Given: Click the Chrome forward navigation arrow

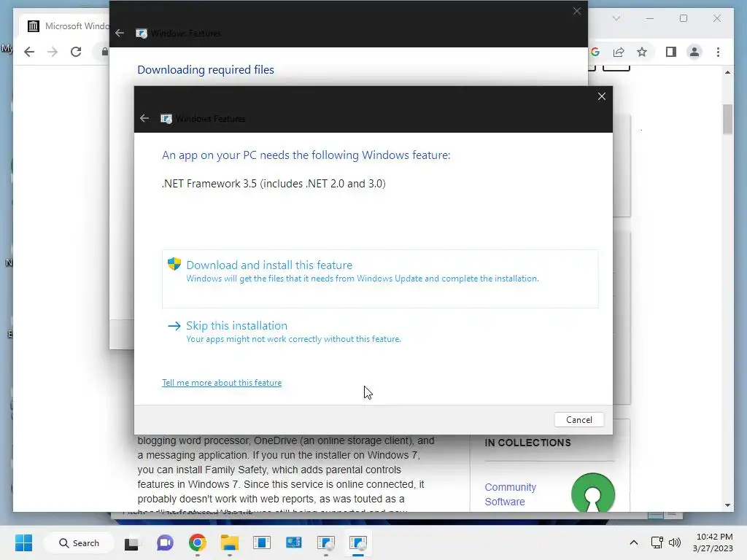Looking at the screenshot, I should [x=53, y=52].
